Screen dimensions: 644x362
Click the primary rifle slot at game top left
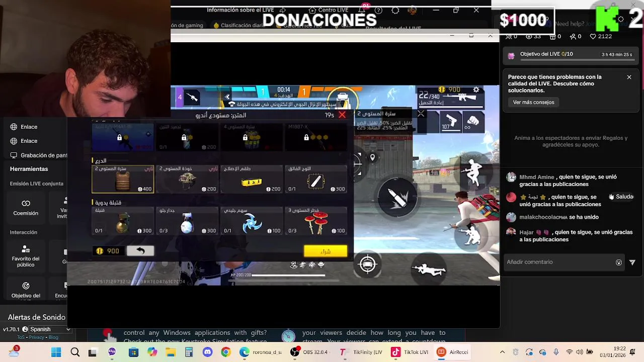coord(192,97)
